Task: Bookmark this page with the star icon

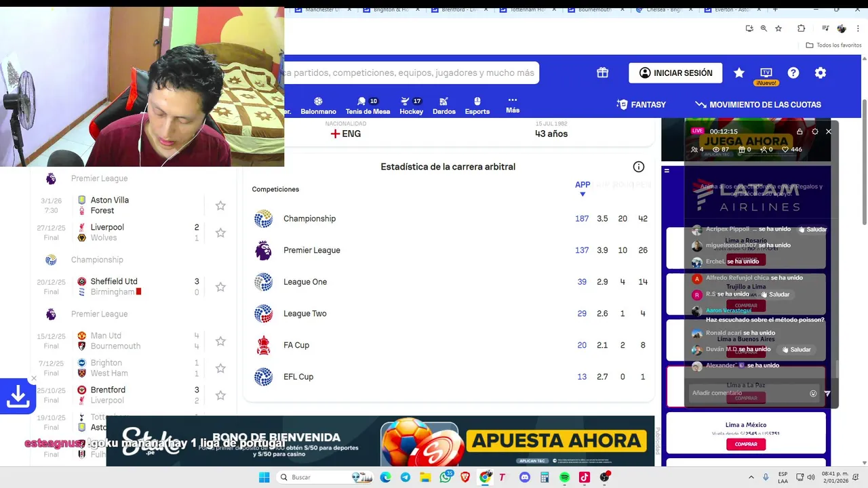Action: 778,28
